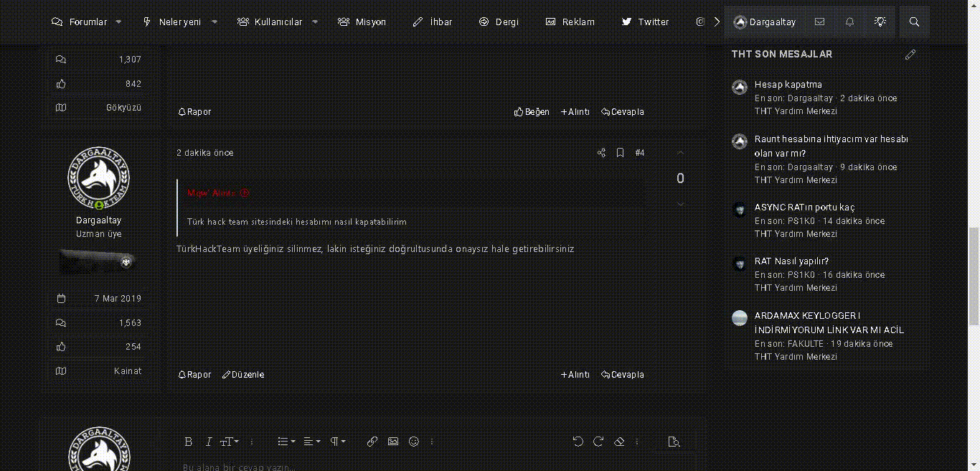The width and height of the screenshot is (980, 471).
Task: Jump to the quoted Mqw' post via the arrow icon
Action: pos(244,193)
